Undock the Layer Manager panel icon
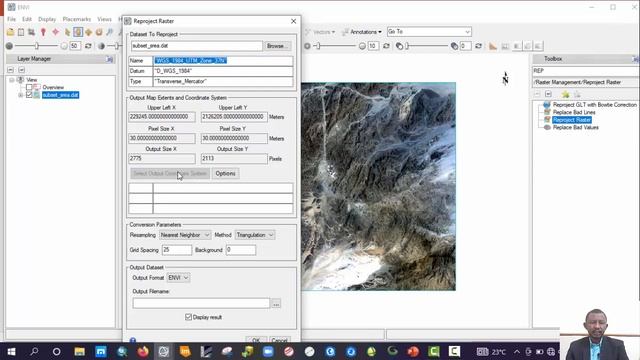The height and width of the screenshot is (360, 640). (x=109, y=59)
